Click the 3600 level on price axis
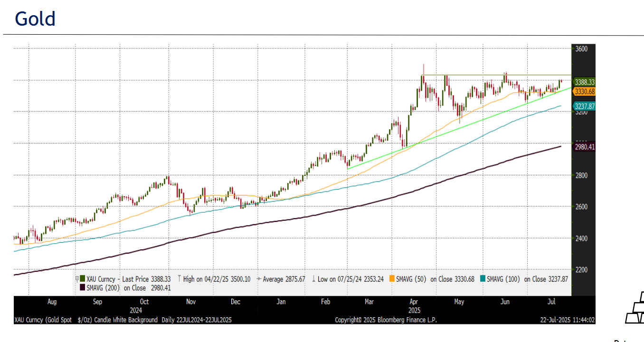Viewport: 644px width, 342px height. click(x=581, y=49)
